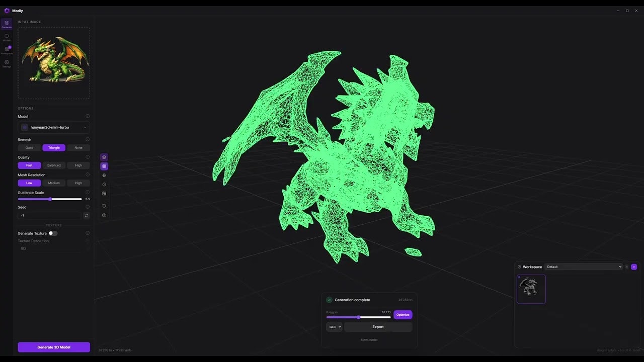Select Quad remesh option
This screenshot has width=644, height=362.
[x=29, y=148]
